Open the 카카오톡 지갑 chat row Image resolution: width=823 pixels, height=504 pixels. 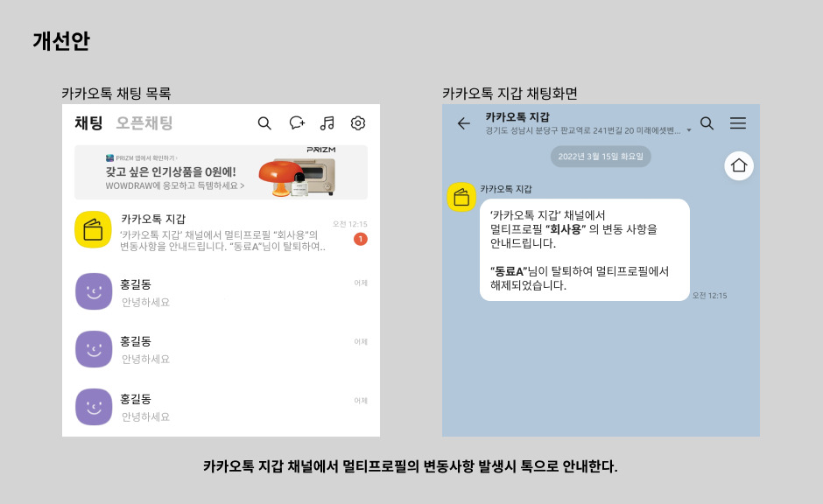click(221, 231)
